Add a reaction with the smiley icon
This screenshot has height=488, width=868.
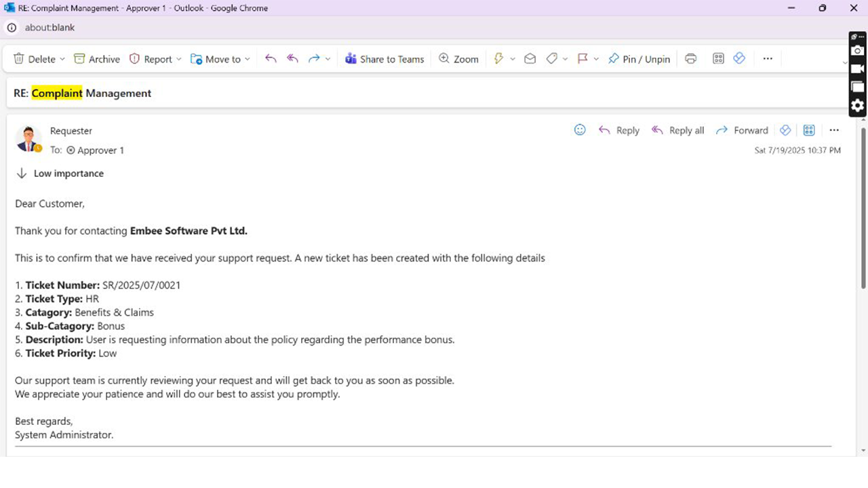(580, 129)
